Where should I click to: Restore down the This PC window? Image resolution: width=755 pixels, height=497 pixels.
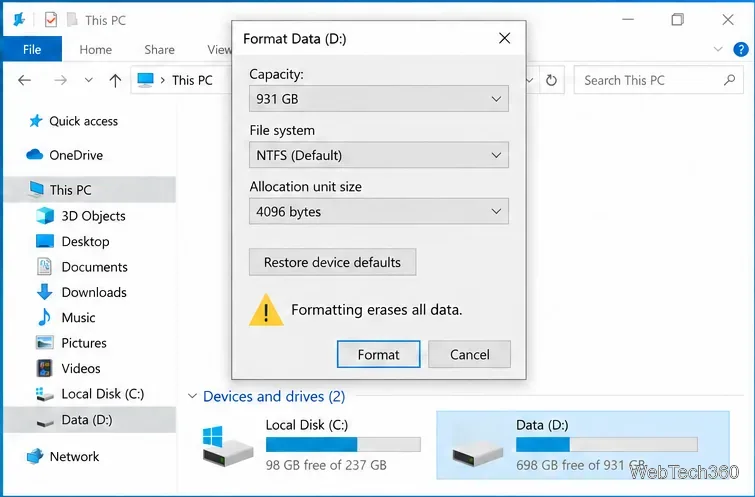point(677,20)
